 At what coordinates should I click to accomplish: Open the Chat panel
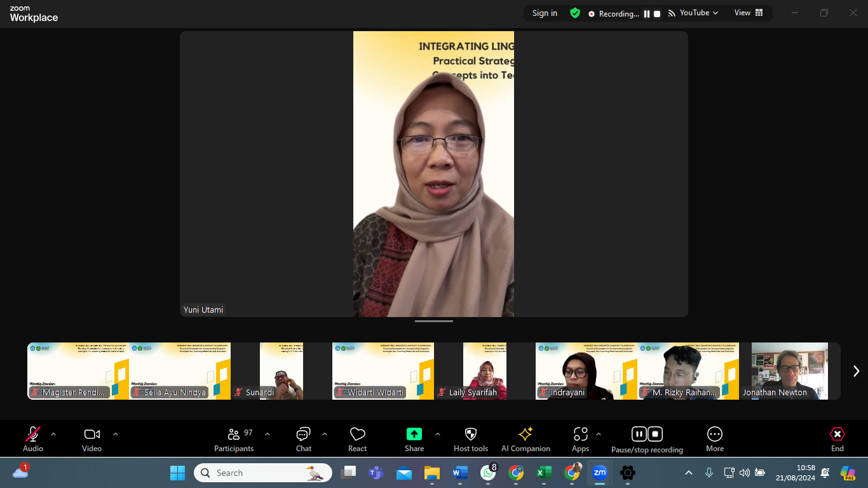303,440
